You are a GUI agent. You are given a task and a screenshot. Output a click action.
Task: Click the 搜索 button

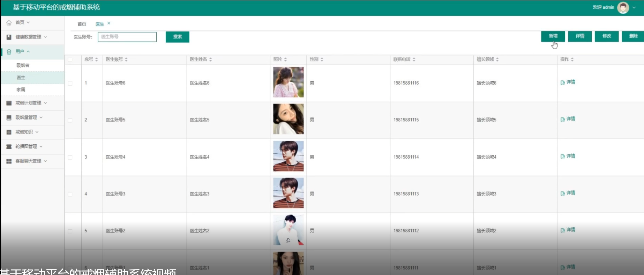click(178, 37)
